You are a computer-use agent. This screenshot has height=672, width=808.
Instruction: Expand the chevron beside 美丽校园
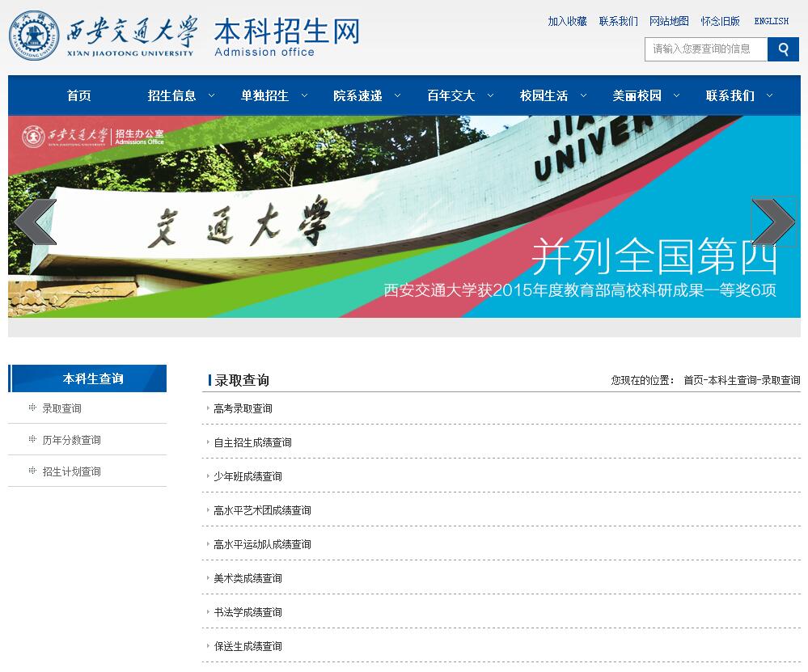tap(677, 95)
